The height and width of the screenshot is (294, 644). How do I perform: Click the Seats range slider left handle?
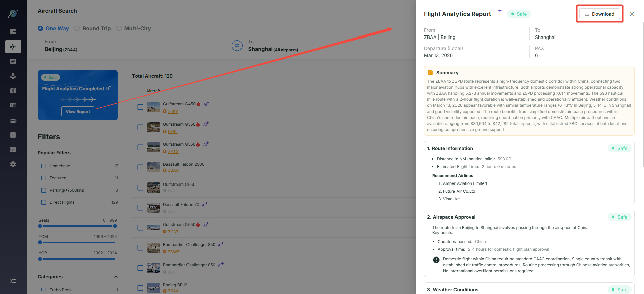(x=40, y=226)
